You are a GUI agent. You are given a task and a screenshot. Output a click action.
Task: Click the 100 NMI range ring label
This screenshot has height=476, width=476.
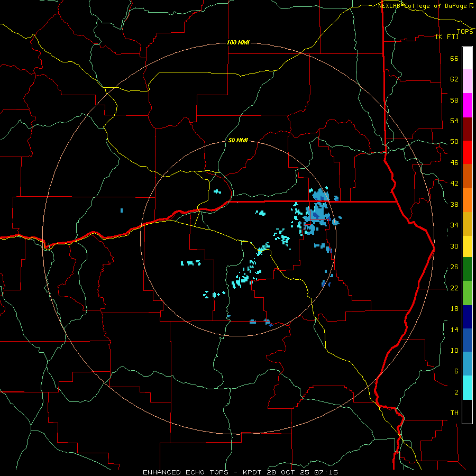click(x=238, y=42)
